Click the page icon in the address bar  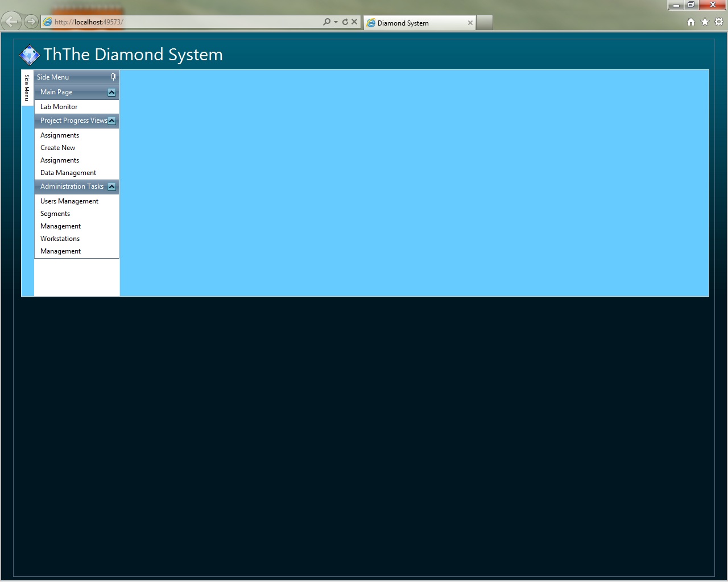[48, 22]
